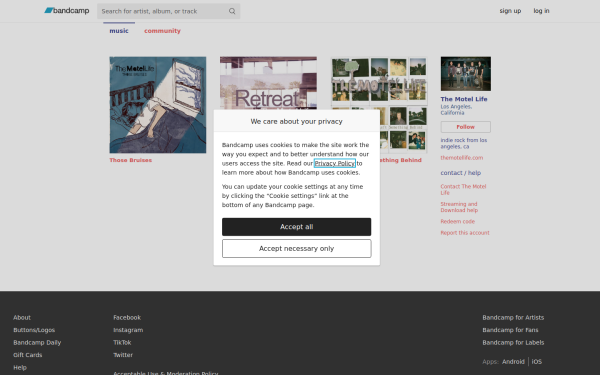Viewport: 600px width, 375px height.
Task: Follow The Motel Life
Action: tap(466, 127)
